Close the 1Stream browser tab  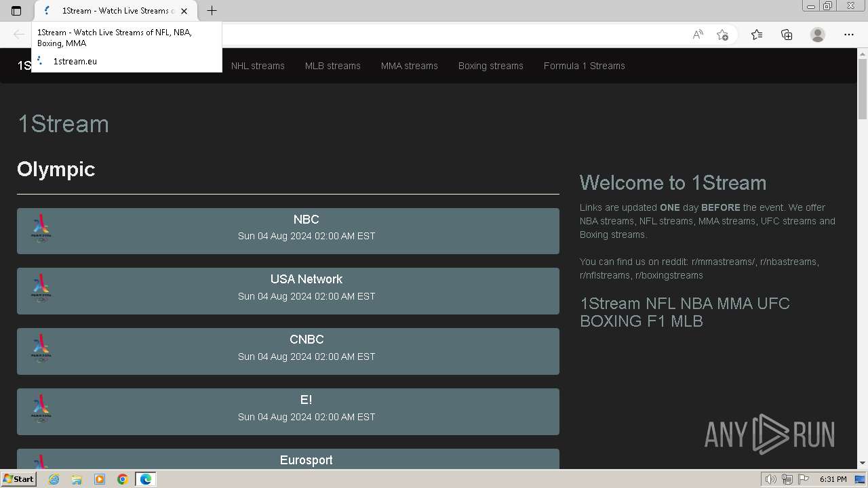click(184, 11)
